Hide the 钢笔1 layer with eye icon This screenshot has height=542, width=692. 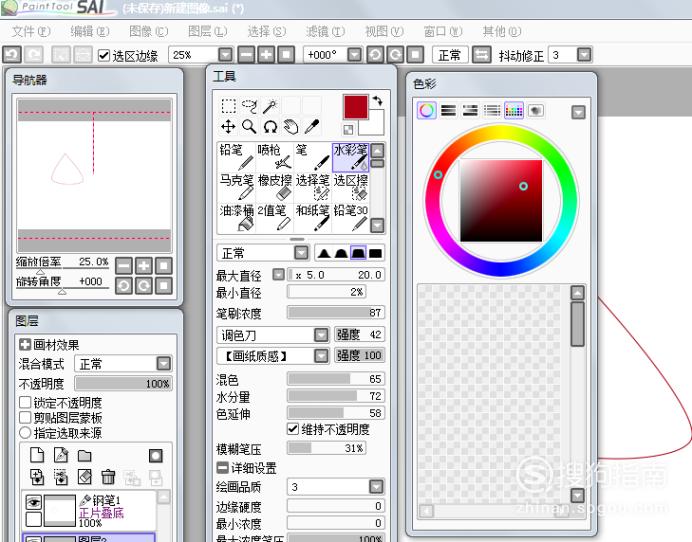[34, 502]
